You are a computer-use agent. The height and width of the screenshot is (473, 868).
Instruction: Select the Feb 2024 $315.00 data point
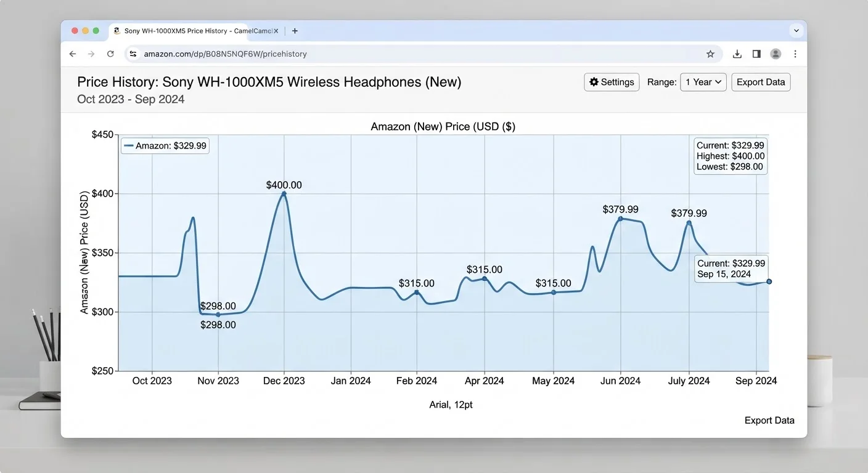point(417,292)
